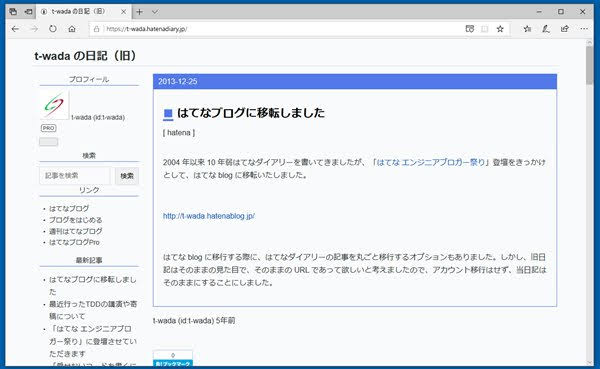Click the grey button under PRO badge
Image resolution: width=600 pixels, height=369 pixels.
pos(49,142)
